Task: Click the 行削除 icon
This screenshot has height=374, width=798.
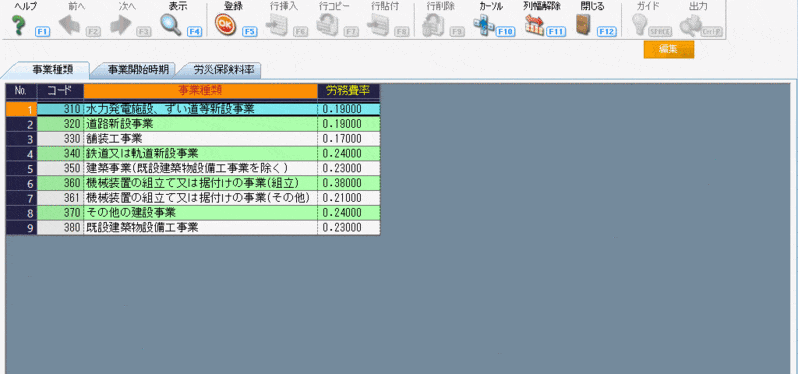Action: pos(433,25)
